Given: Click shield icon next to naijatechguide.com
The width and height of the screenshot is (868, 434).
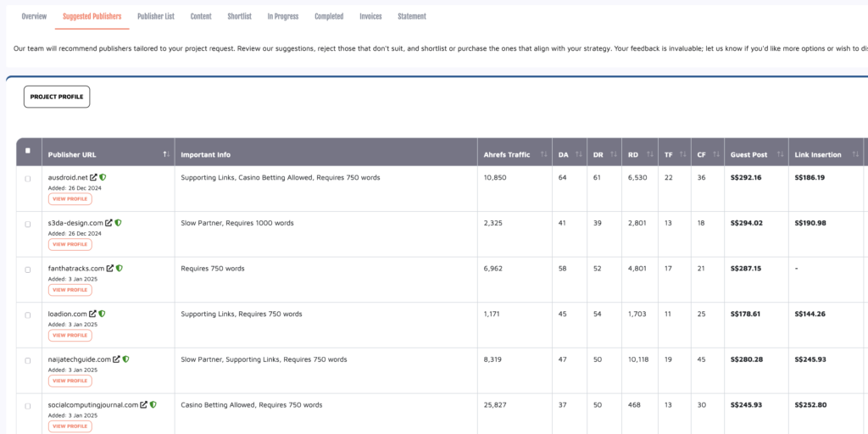Looking at the screenshot, I should pos(125,359).
